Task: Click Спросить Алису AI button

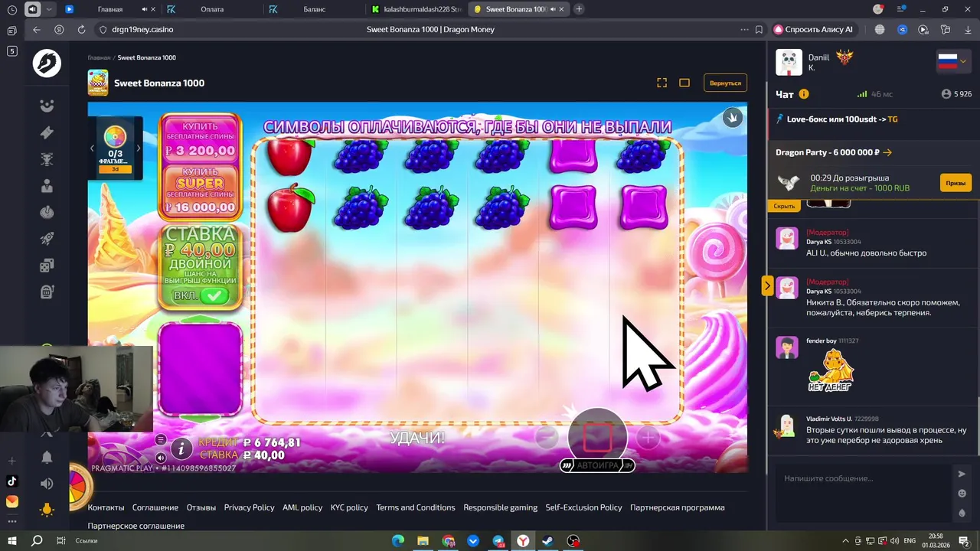Action: 813,29
